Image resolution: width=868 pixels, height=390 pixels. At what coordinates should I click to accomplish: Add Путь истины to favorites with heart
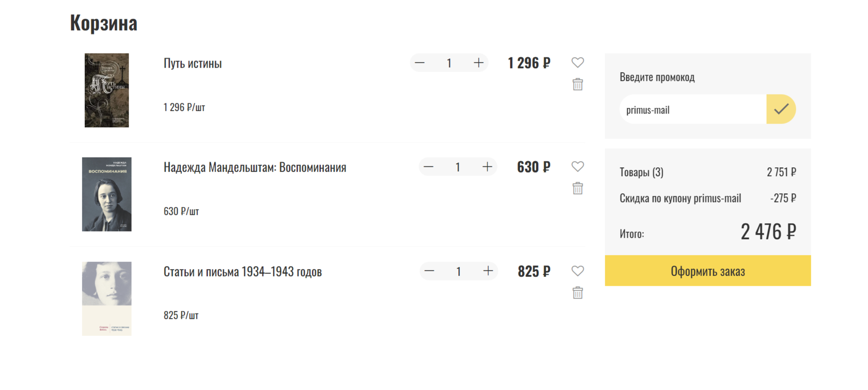pos(578,63)
